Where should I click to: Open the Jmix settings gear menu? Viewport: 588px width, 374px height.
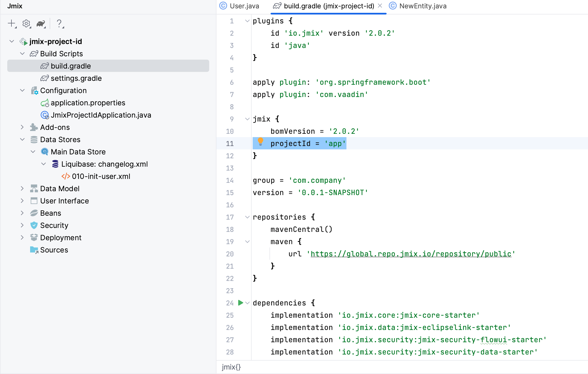(x=26, y=23)
